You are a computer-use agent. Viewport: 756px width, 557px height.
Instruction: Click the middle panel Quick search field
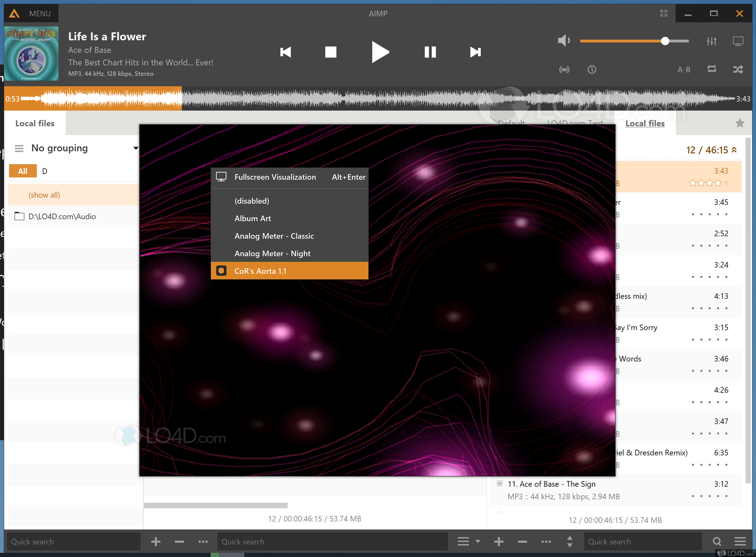click(333, 541)
